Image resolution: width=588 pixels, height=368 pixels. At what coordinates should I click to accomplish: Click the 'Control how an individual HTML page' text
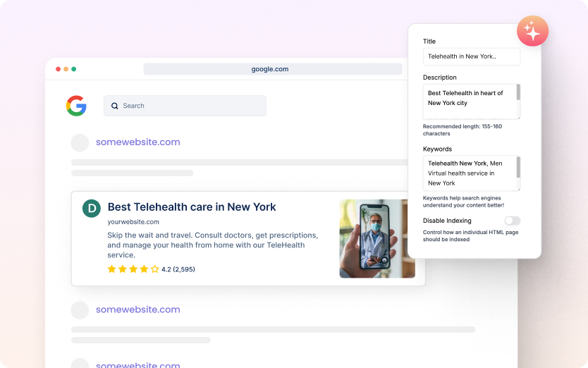[471, 235]
